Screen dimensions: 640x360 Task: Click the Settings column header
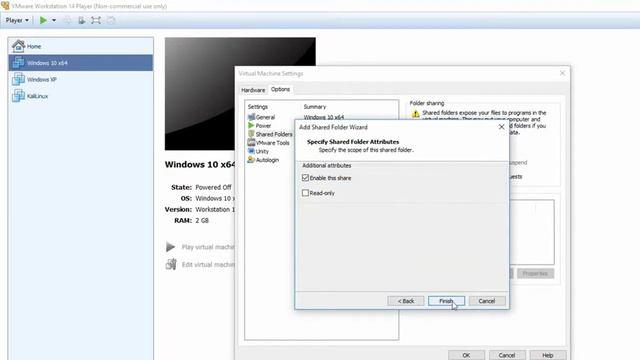pyautogui.click(x=258, y=107)
